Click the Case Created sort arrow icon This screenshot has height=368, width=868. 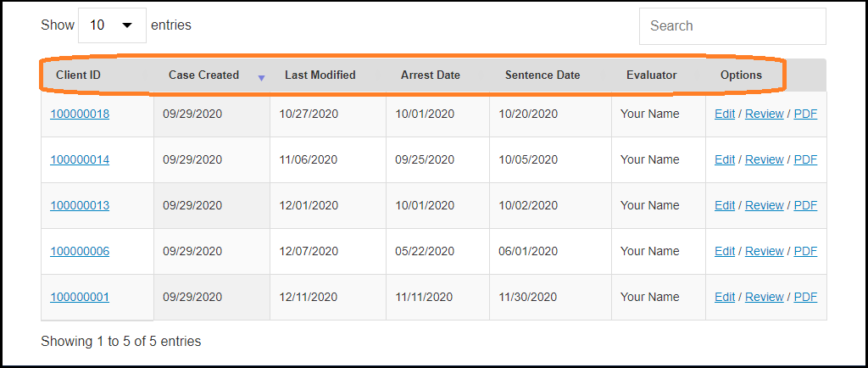(x=261, y=78)
